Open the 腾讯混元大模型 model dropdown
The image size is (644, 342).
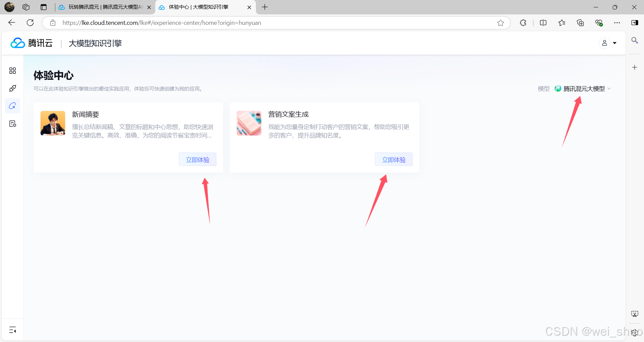pyautogui.click(x=583, y=89)
